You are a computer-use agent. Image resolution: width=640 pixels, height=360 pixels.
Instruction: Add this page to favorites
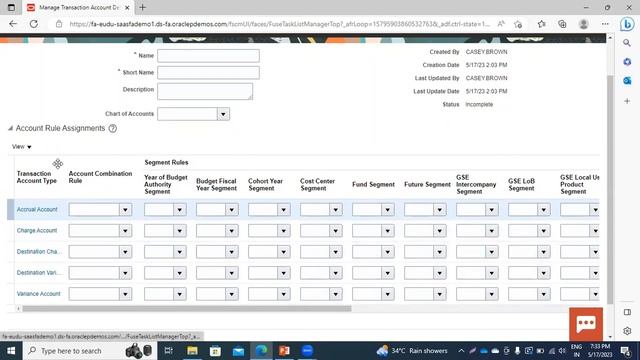tap(518, 24)
